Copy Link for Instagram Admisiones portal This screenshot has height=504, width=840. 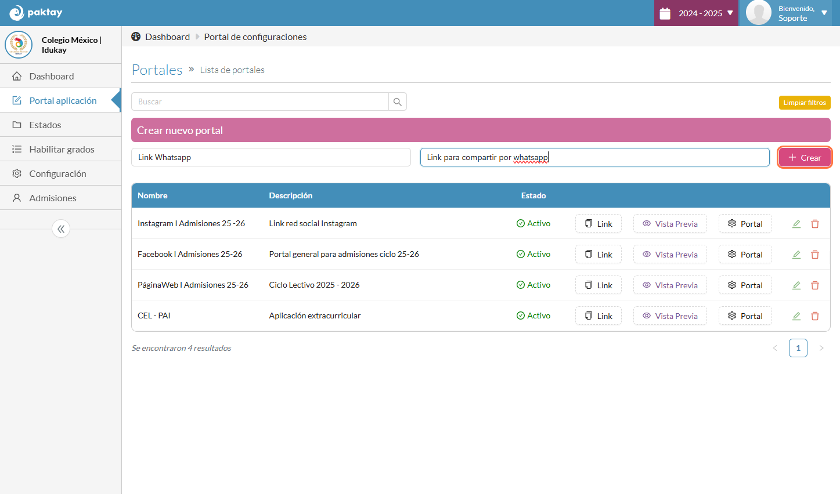point(599,224)
